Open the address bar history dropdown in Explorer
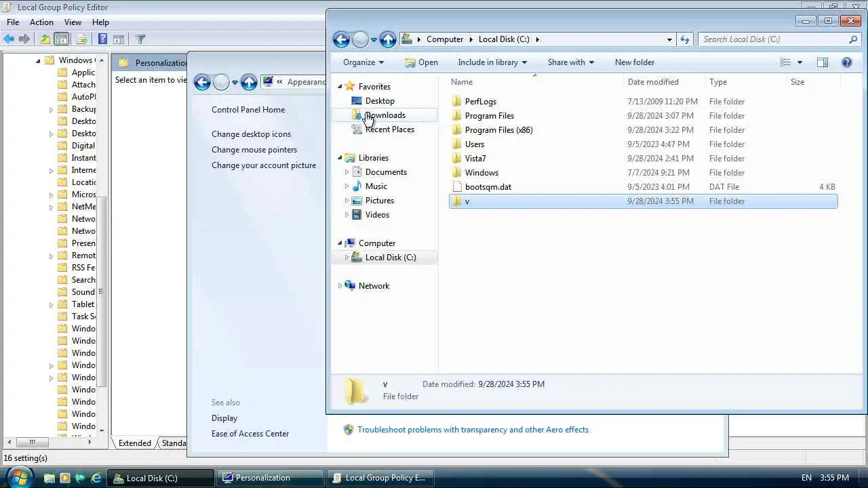Image resolution: width=868 pixels, height=488 pixels. [x=669, y=39]
